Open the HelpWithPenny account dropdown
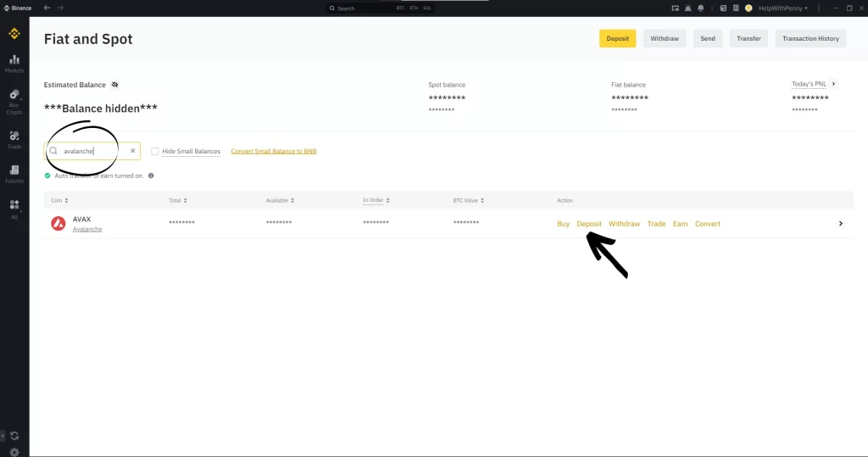This screenshot has width=868, height=457. coord(782,8)
